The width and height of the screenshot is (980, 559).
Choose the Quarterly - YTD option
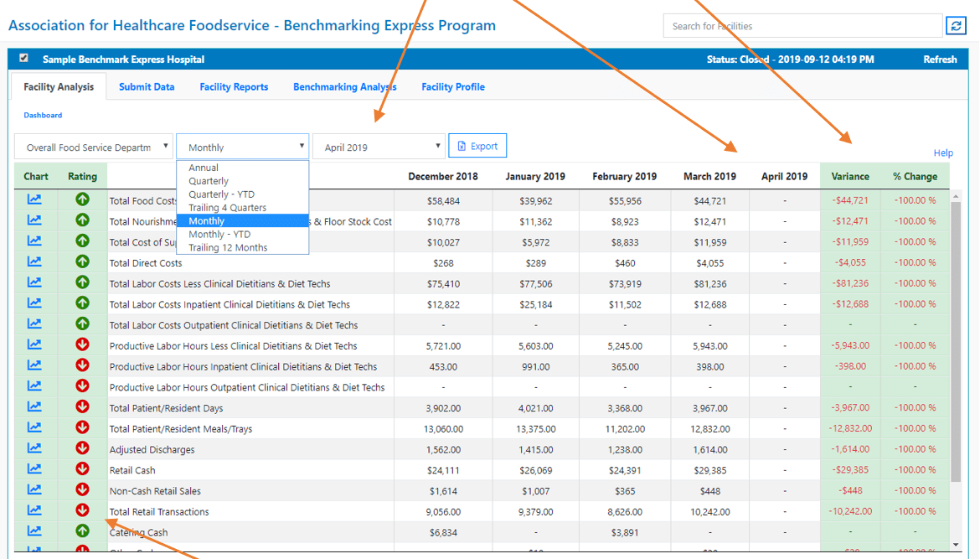[221, 194]
